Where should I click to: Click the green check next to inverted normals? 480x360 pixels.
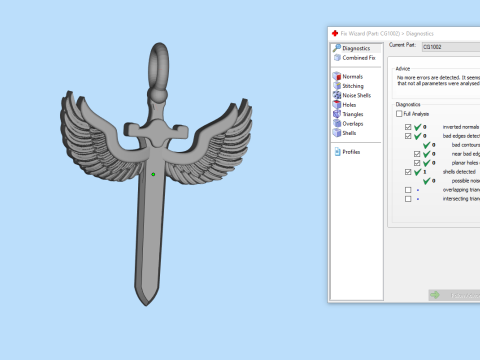click(418, 127)
